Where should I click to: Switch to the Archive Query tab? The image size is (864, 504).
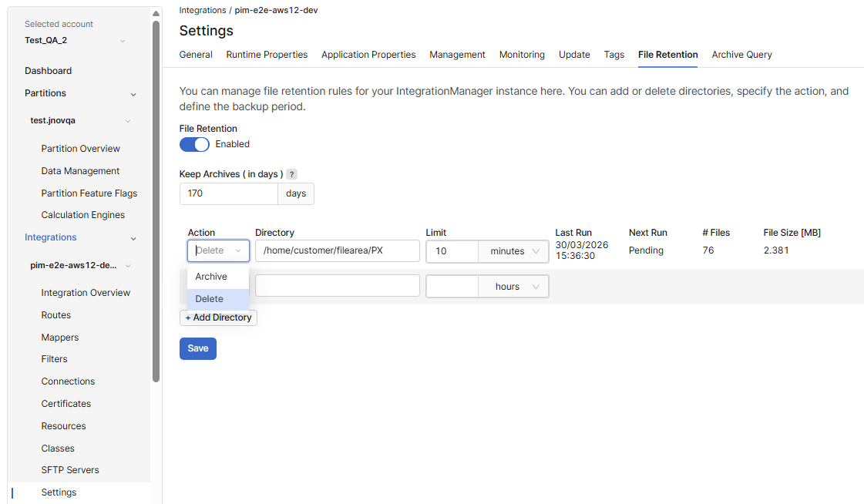pyautogui.click(x=741, y=55)
